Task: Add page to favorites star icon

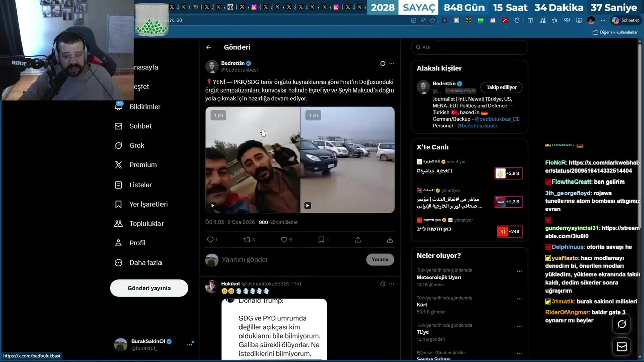Action: coord(432,20)
